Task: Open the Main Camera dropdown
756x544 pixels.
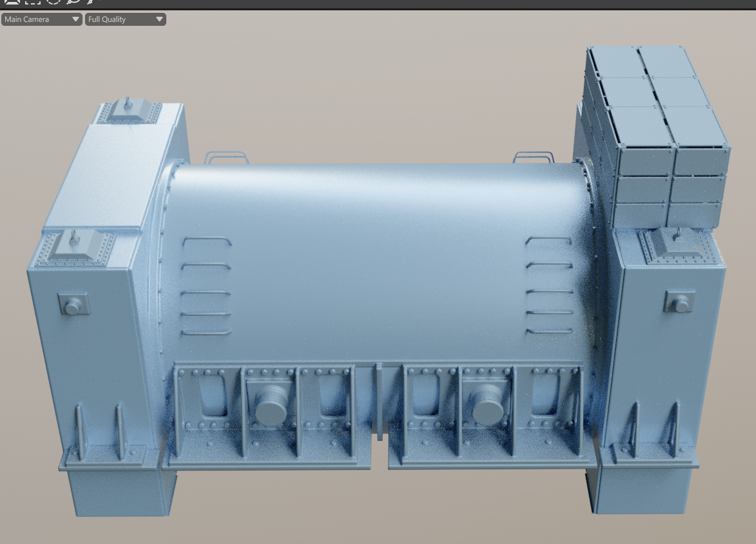Action: pyautogui.click(x=41, y=19)
